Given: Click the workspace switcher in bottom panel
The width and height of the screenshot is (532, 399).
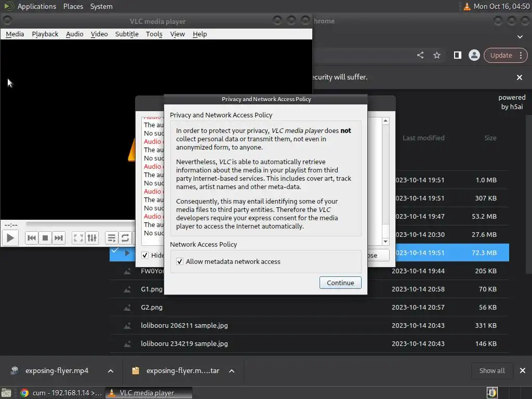Looking at the screenshot, I should click(492, 393).
